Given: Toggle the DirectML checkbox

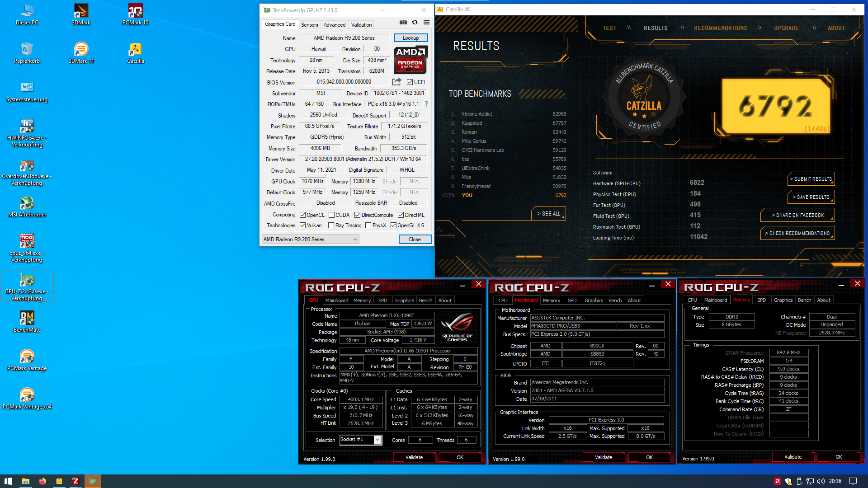Looking at the screenshot, I should [x=401, y=215].
